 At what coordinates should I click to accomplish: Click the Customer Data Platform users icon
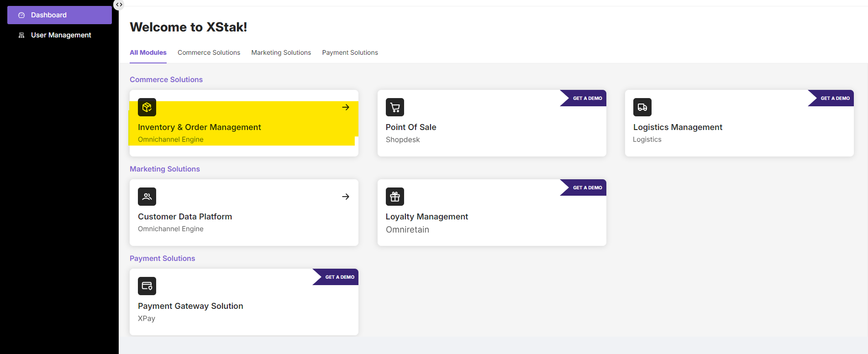click(147, 197)
